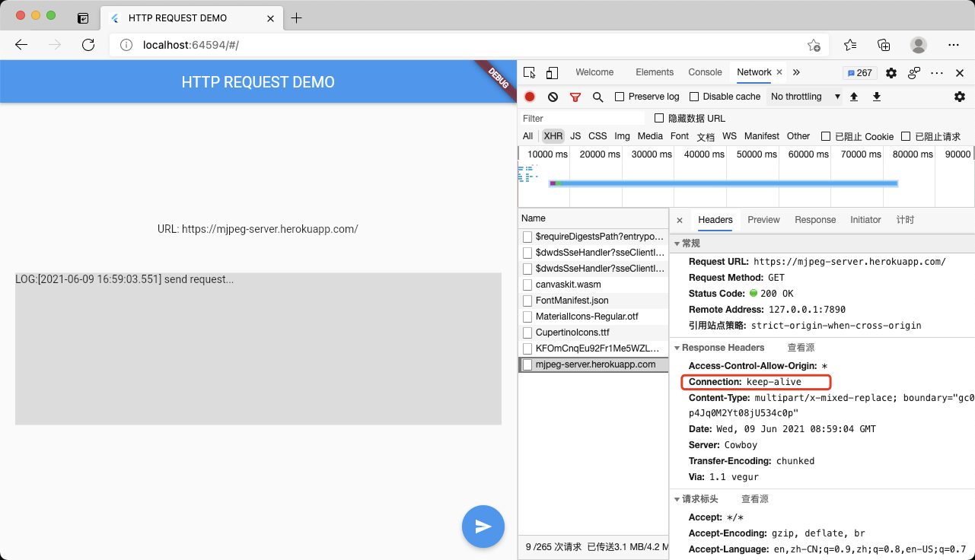Open the network search magnifier icon
Screen dimensions: 975x560
[597, 97]
